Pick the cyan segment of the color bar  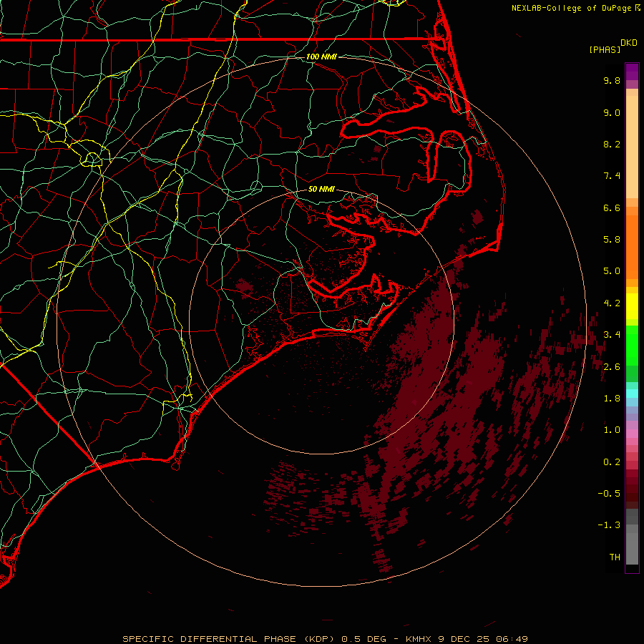[x=632, y=394]
